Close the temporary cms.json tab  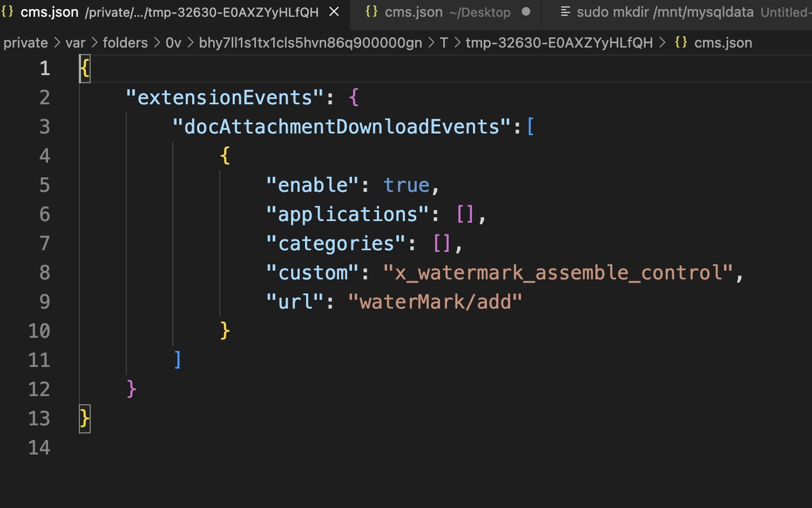(x=335, y=12)
